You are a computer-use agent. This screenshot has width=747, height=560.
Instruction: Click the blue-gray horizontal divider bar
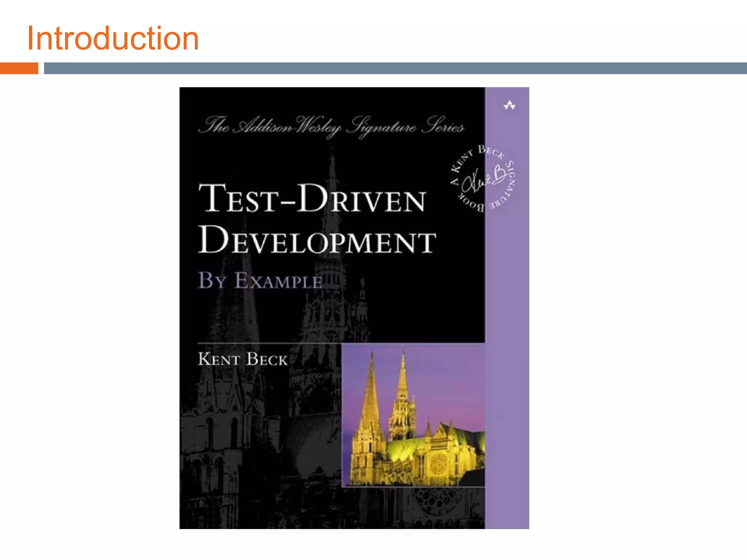395,68
